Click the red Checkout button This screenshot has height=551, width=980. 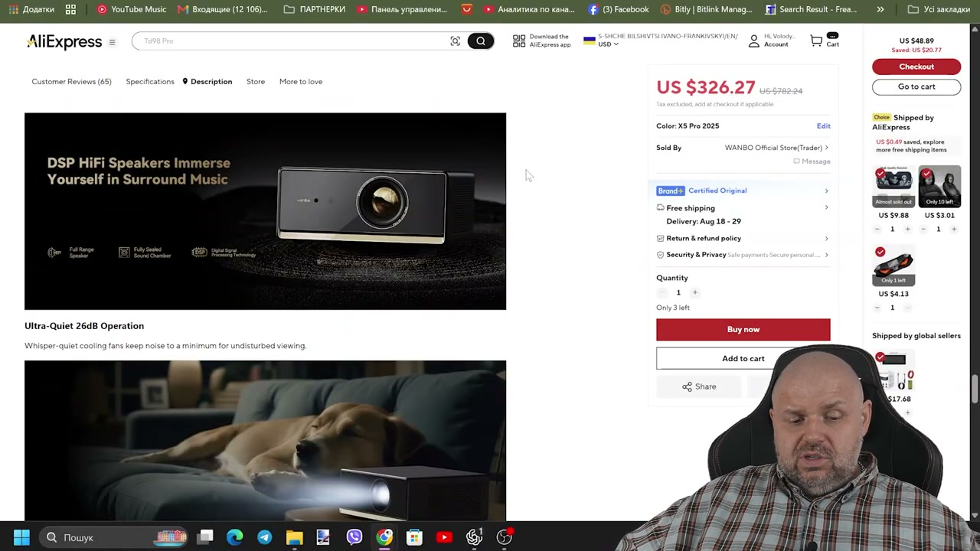point(916,67)
